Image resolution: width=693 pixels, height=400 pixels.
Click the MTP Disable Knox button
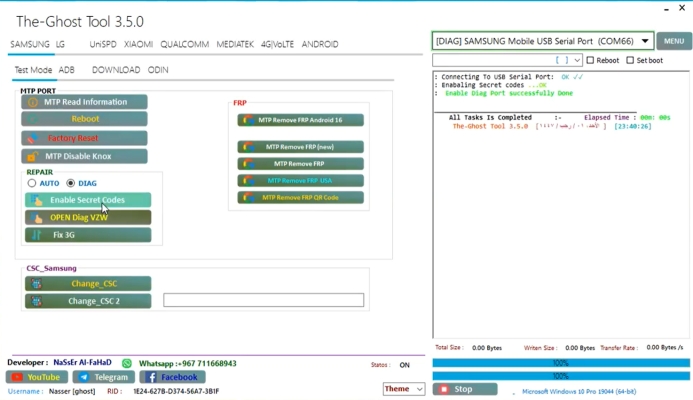(84, 156)
